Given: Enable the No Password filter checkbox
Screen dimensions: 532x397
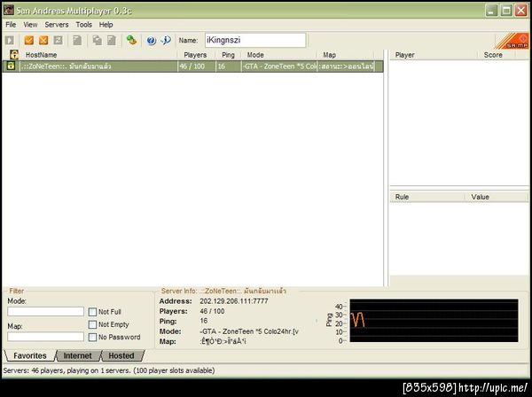Looking at the screenshot, I should (x=92, y=337).
